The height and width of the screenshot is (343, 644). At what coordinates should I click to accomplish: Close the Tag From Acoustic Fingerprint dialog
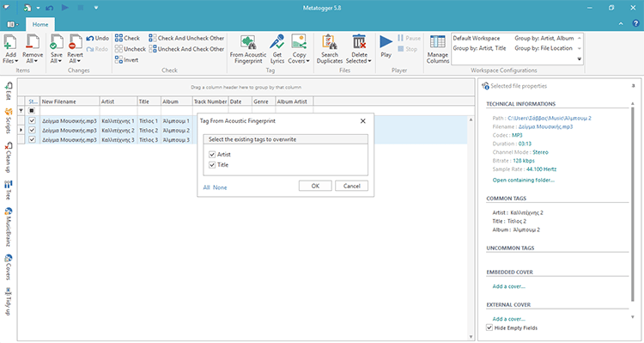[x=362, y=121]
